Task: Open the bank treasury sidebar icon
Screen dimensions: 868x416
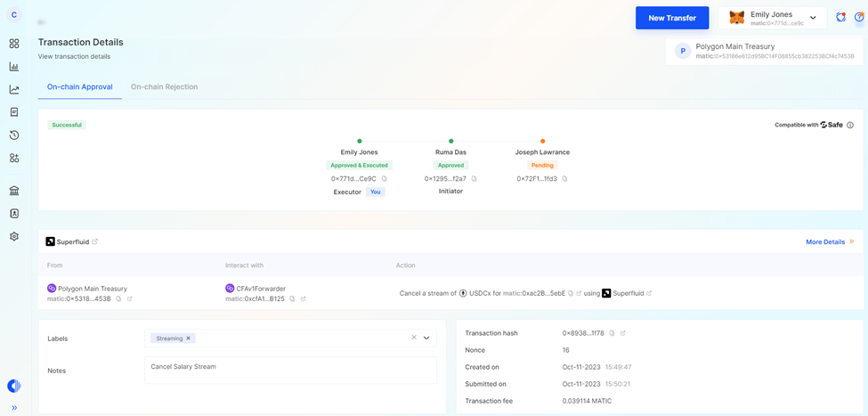Action: click(x=14, y=191)
